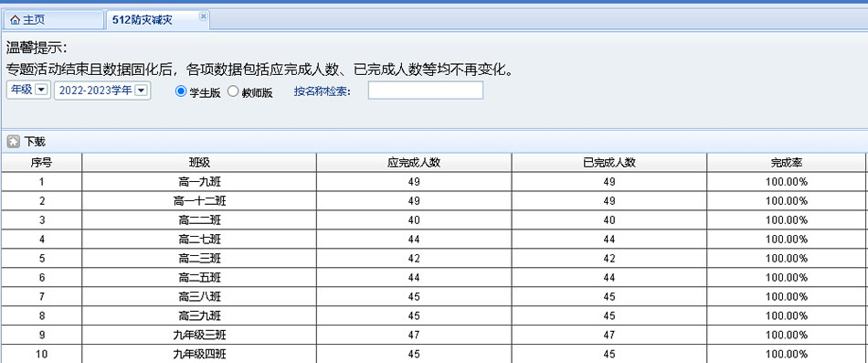Select the 教师版 radio button
This screenshot has height=363, width=868.
click(232, 91)
